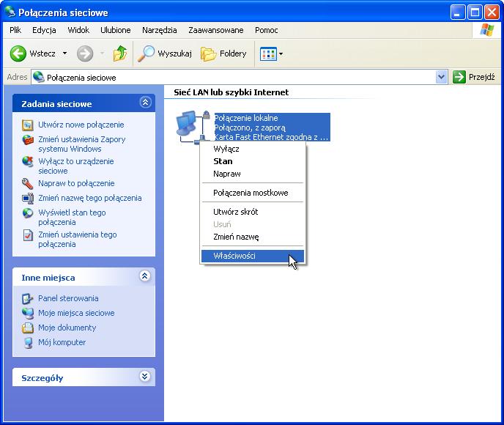The width and height of the screenshot is (504, 425).
Task: Open the views dropdown arrow
Action: pyautogui.click(x=281, y=53)
